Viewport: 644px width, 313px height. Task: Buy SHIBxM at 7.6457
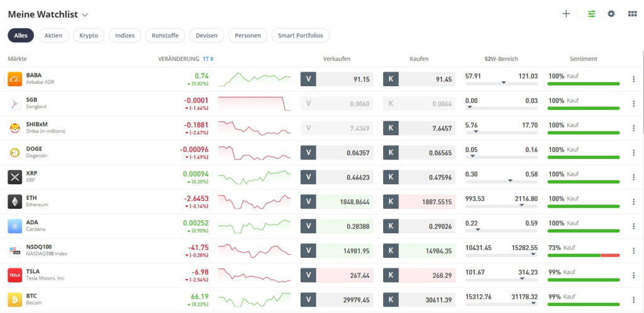pos(419,128)
